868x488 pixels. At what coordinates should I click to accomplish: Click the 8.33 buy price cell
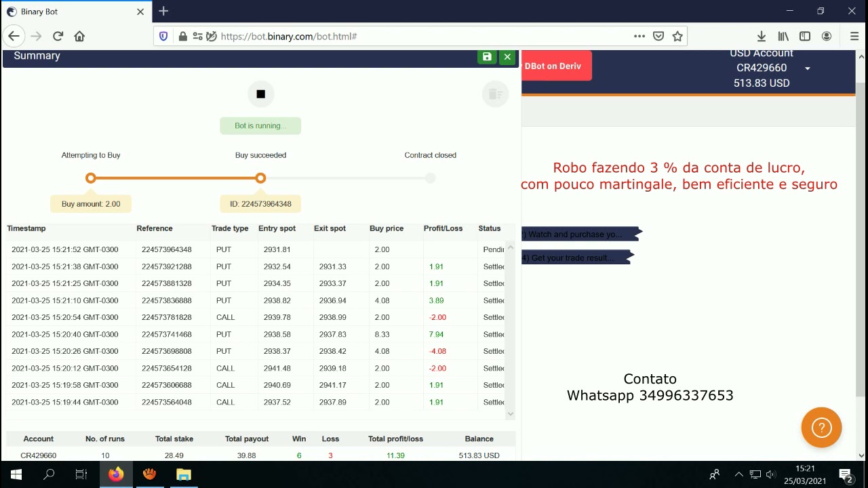click(382, 334)
